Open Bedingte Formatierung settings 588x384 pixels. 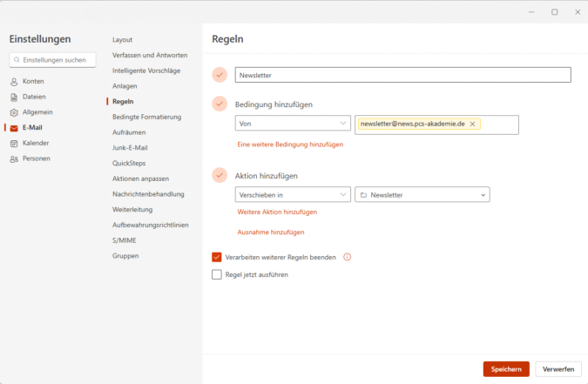[146, 117]
